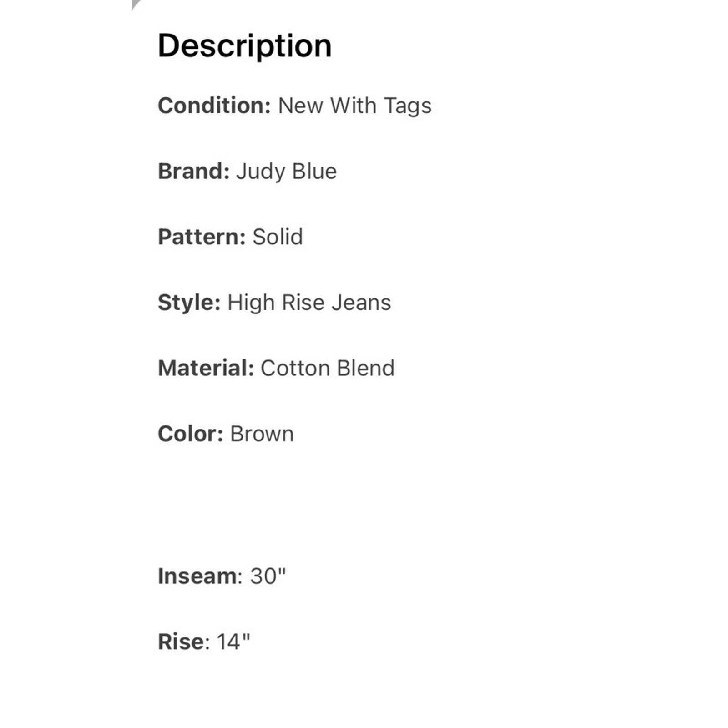Click the New With Tags value
This screenshot has height=728, width=728.
point(354,106)
